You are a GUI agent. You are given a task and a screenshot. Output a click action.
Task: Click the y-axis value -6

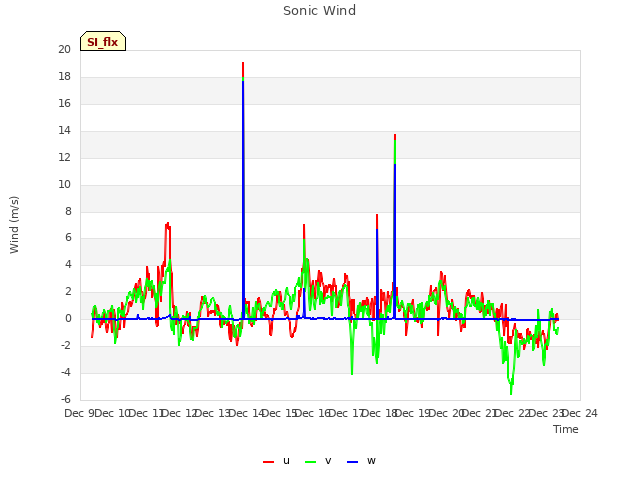click(x=66, y=399)
